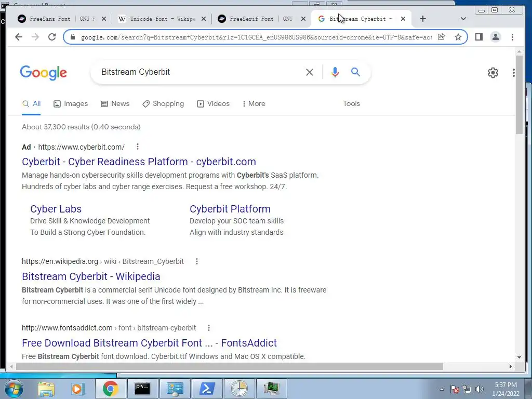Image resolution: width=532 pixels, height=399 pixels.
Task: Click the horizontal scrollbar thumb
Action: tap(229, 366)
